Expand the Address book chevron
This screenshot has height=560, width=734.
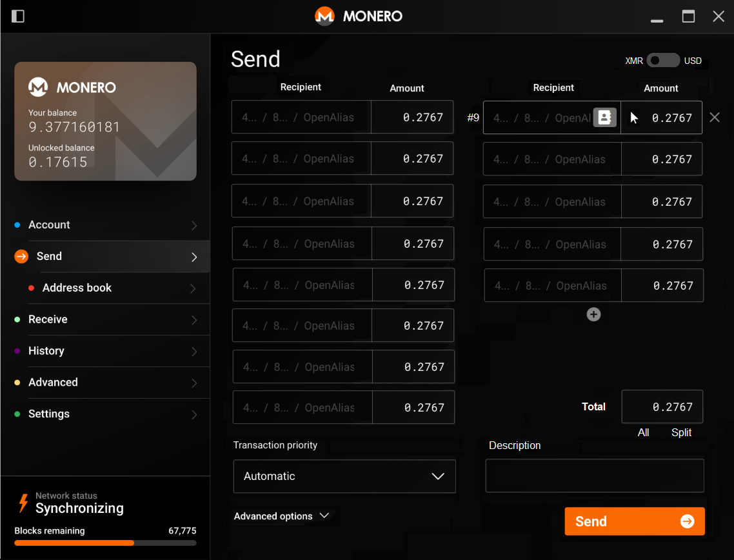(193, 288)
